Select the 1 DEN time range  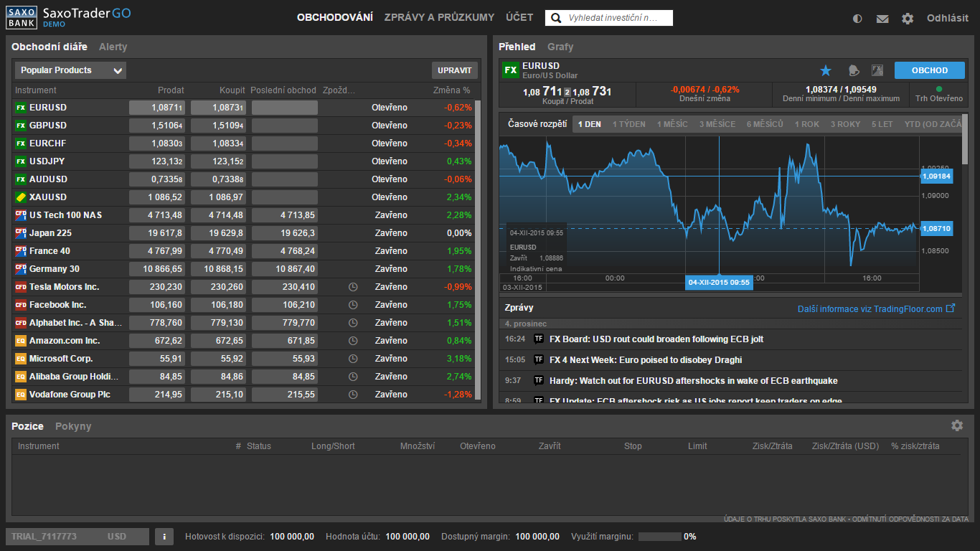tap(590, 124)
